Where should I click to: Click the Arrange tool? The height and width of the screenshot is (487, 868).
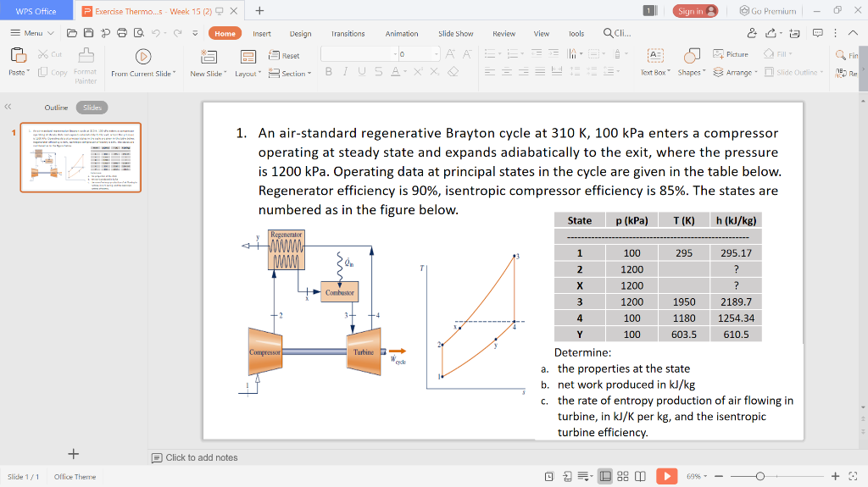coord(735,73)
